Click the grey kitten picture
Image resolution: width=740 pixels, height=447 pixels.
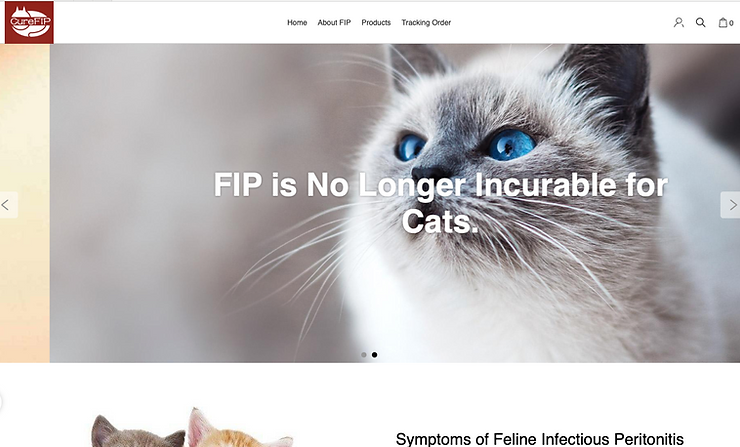tap(137, 431)
